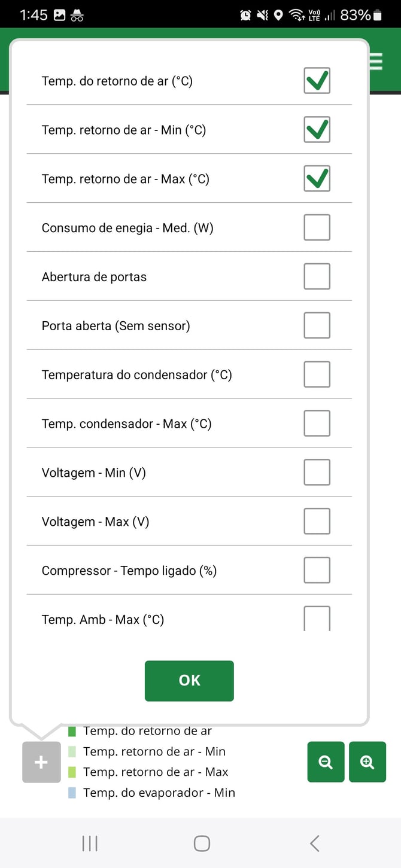The height and width of the screenshot is (868, 401).
Task: Confirm selection with the OK button
Action: click(189, 680)
